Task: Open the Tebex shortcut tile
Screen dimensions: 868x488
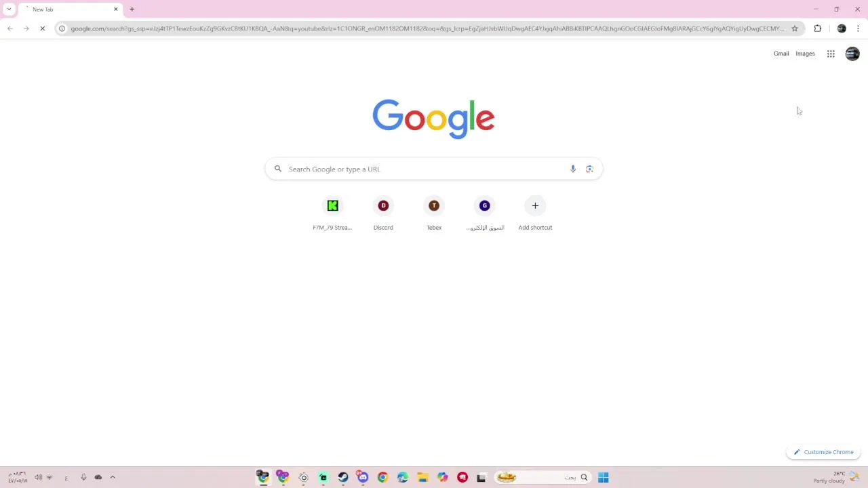Action: click(x=434, y=213)
